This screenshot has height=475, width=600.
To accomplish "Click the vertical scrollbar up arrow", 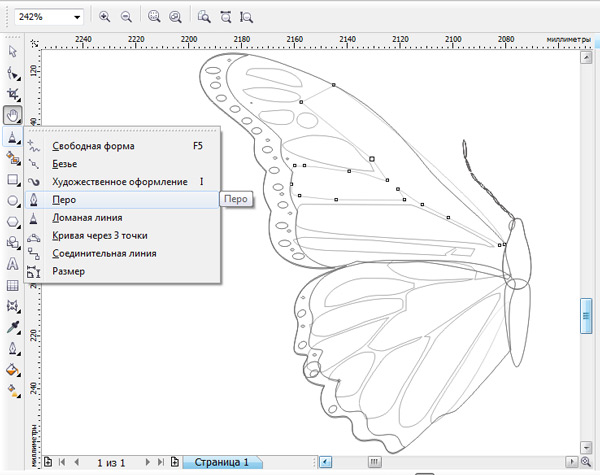I will tap(586, 58).
